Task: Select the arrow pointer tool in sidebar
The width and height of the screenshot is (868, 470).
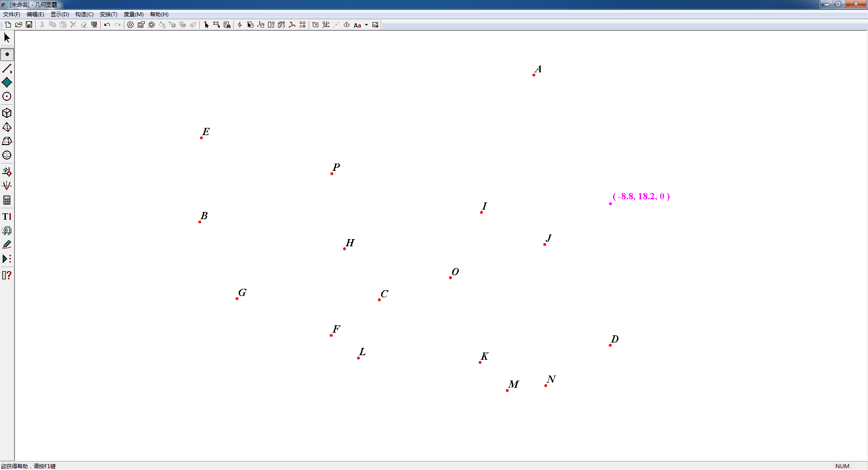Action: tap(7, 38)
